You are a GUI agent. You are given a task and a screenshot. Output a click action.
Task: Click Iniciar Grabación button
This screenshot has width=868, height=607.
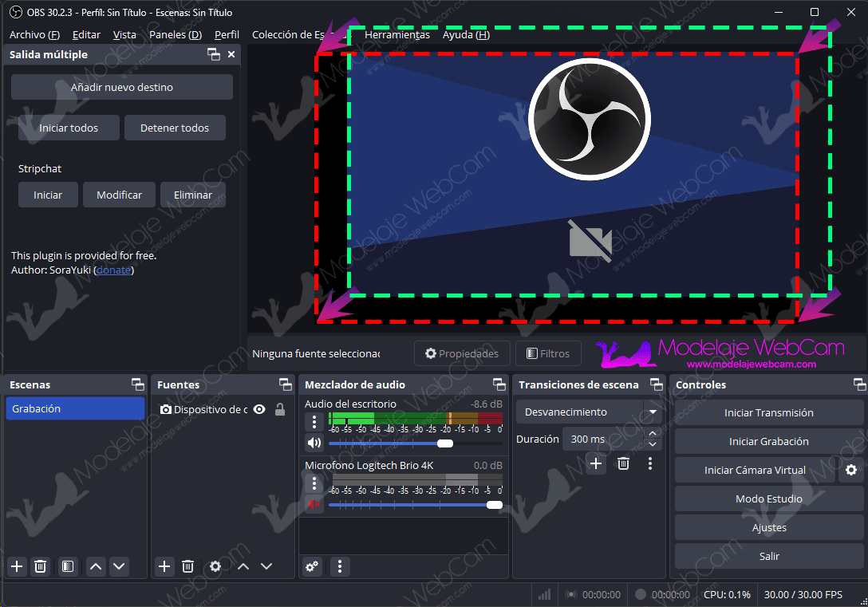tap(768, 441)
